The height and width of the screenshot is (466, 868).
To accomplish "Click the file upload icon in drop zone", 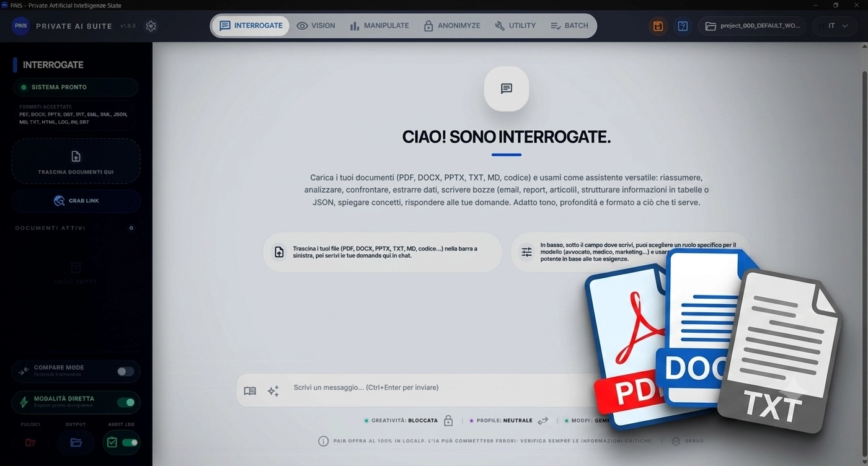I will 76,156.
